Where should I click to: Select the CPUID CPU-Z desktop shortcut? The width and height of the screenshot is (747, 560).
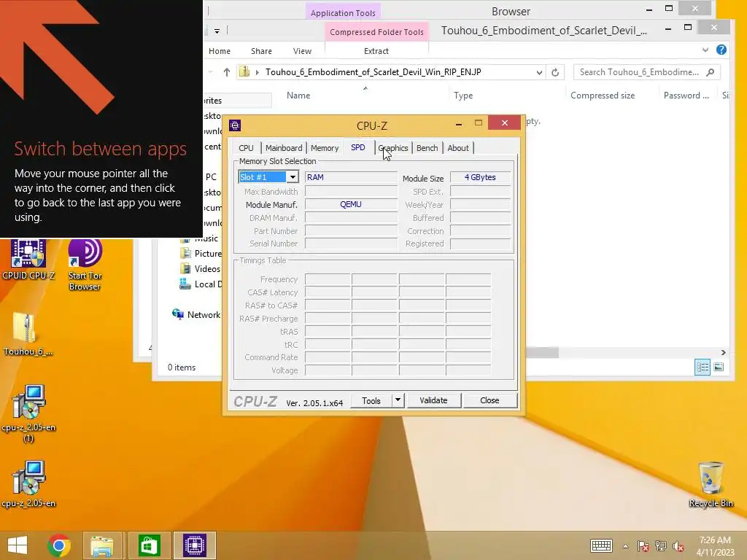[28, 260]
